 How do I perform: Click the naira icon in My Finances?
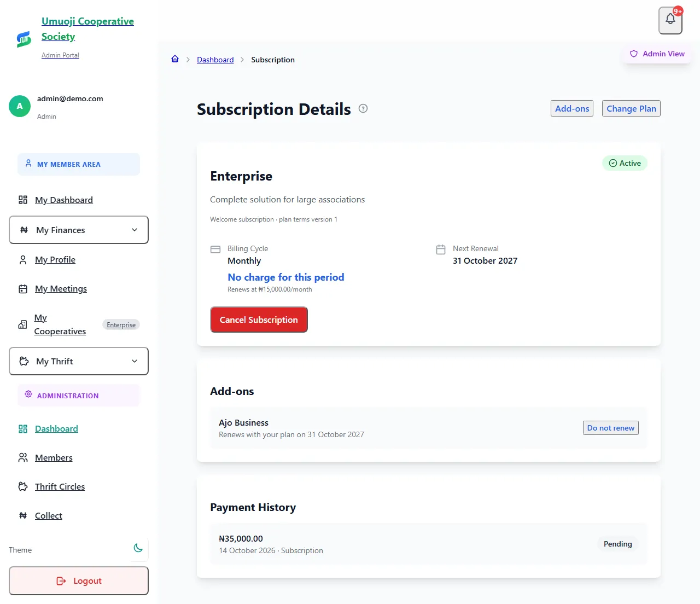pyautogui.click(x=24, y=230)
